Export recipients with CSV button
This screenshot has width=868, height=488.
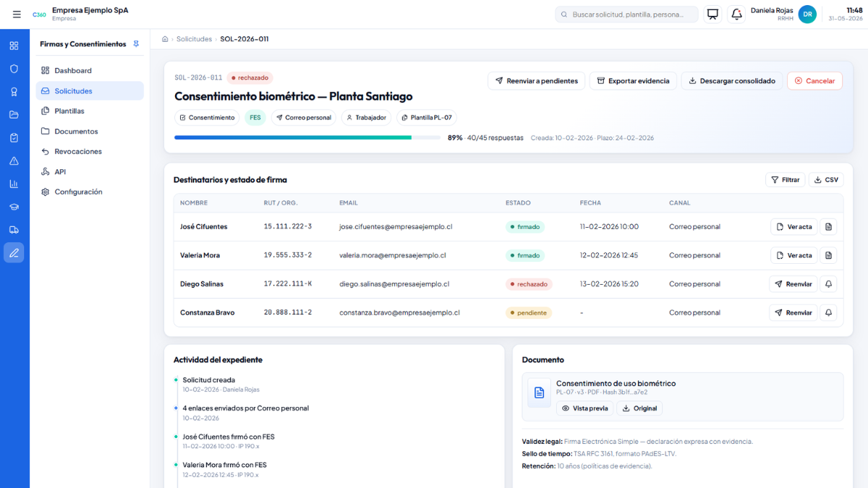(x=826, y=179)
